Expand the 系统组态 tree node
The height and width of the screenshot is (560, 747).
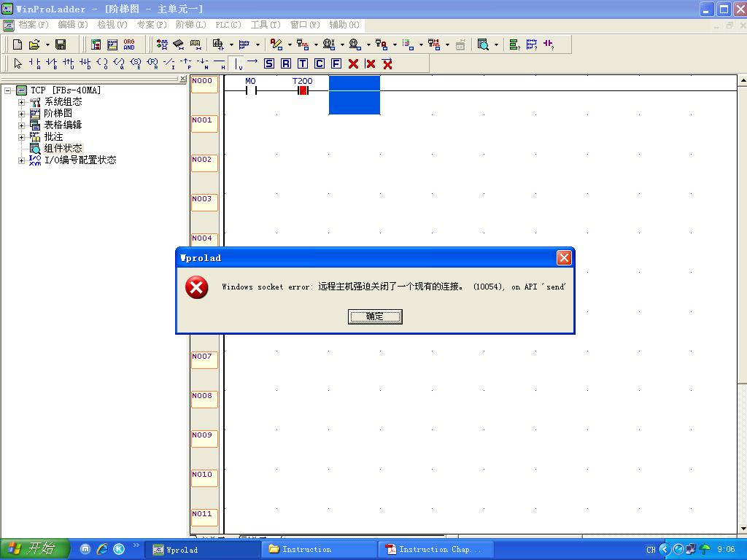point(22,102)
